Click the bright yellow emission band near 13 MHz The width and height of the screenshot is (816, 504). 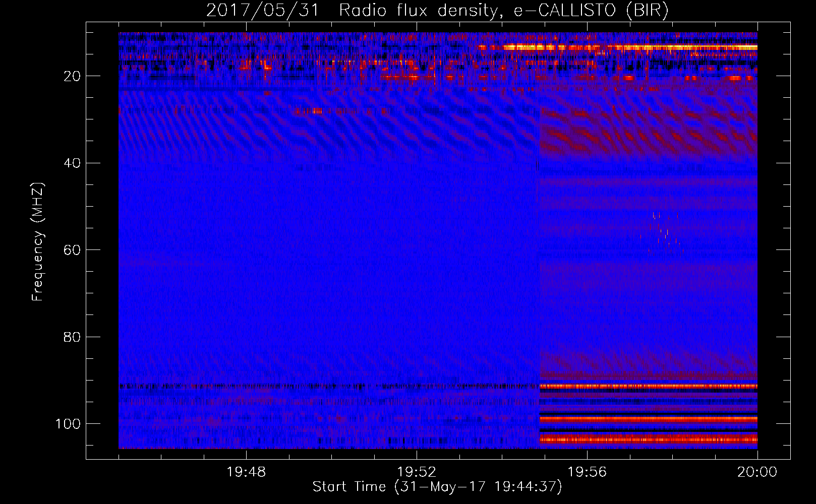[617, 47]
